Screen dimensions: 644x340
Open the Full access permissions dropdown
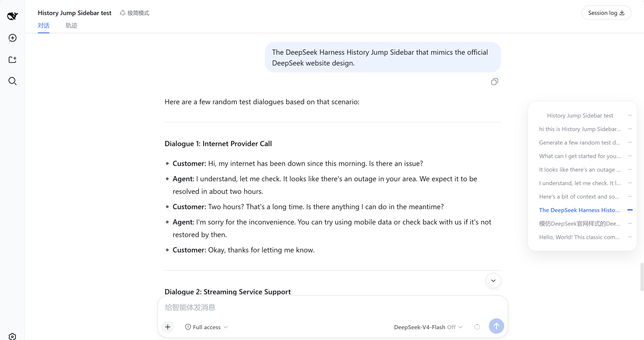click(206, 327)
